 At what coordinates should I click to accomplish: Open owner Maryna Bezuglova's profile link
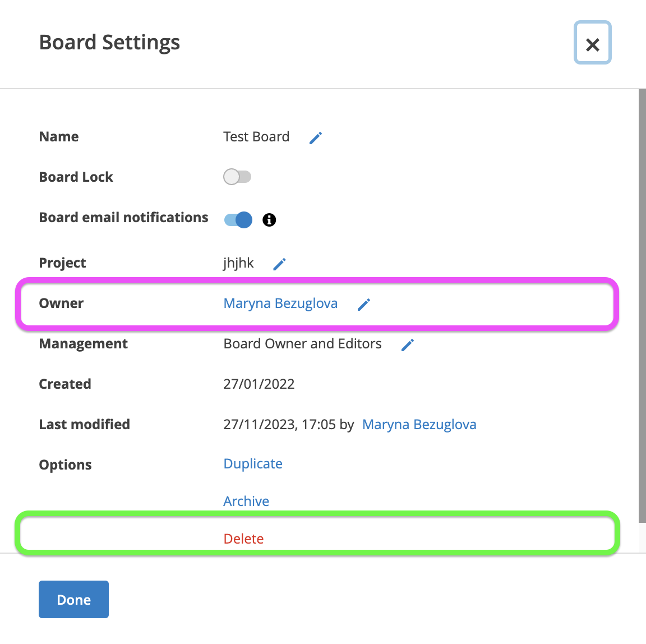[x=280, y=303]
